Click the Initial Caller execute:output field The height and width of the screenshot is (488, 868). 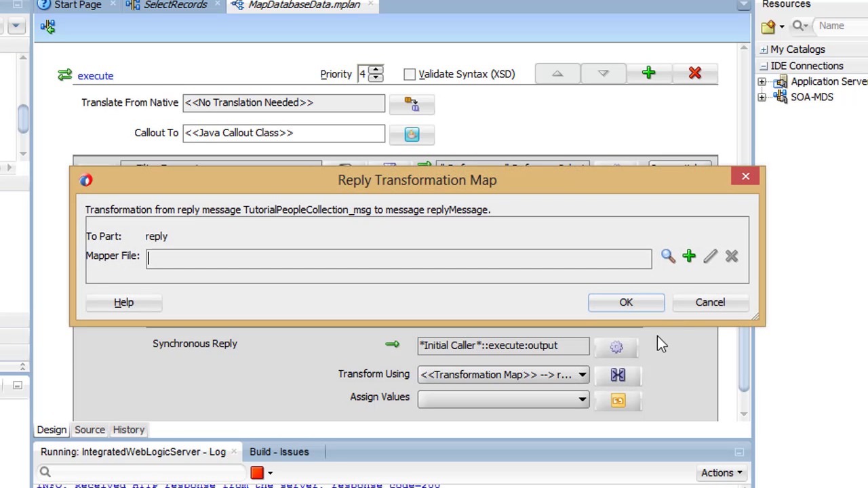pos(503,346)
